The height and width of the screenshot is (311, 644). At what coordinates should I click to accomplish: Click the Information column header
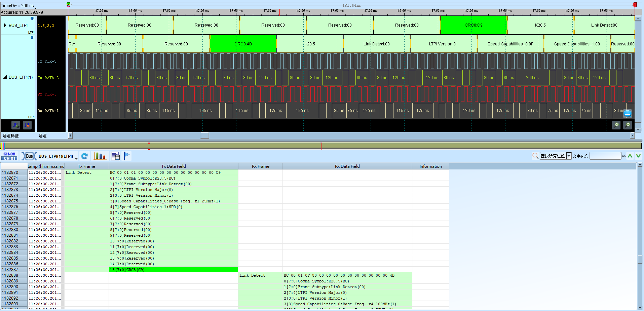(431, 166)
